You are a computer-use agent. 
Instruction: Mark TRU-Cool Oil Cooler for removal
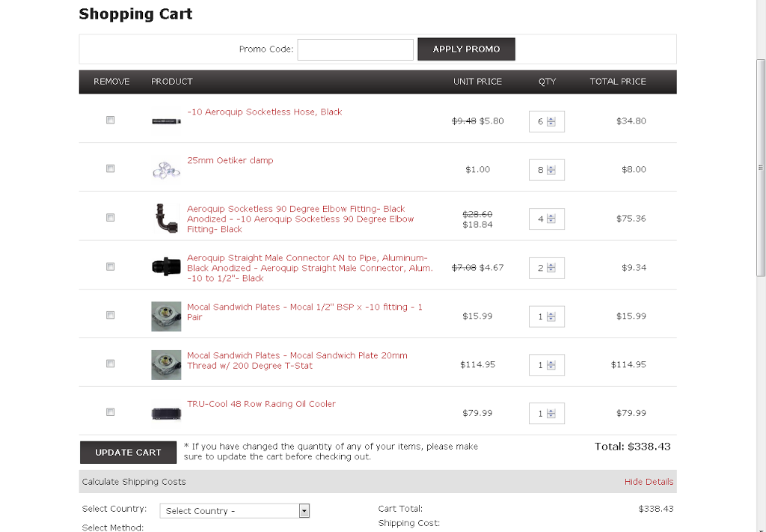click(111, 412)
